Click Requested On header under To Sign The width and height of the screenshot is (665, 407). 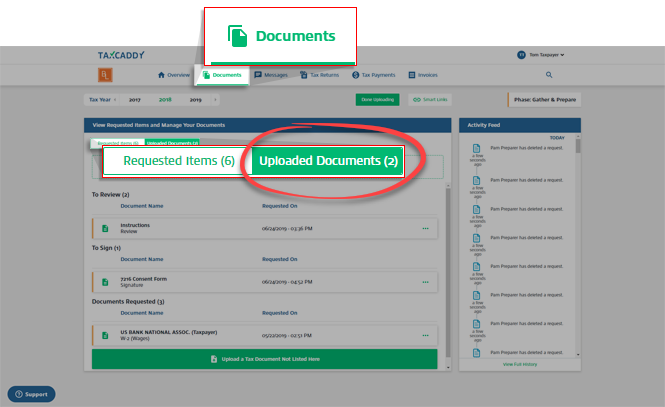[x=279, y=259]
